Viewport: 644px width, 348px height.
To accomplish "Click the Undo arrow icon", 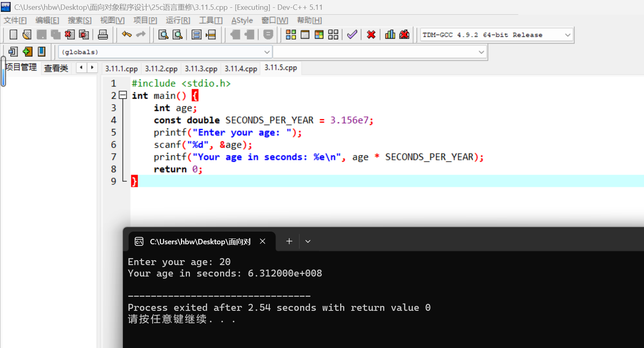I will [x=127, y=35].
